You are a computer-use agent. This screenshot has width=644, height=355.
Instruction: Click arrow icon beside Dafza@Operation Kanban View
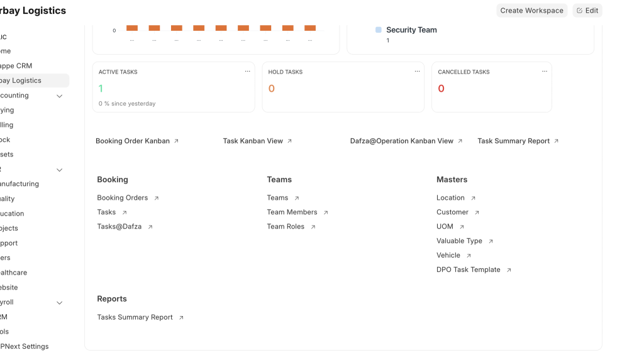460,141
